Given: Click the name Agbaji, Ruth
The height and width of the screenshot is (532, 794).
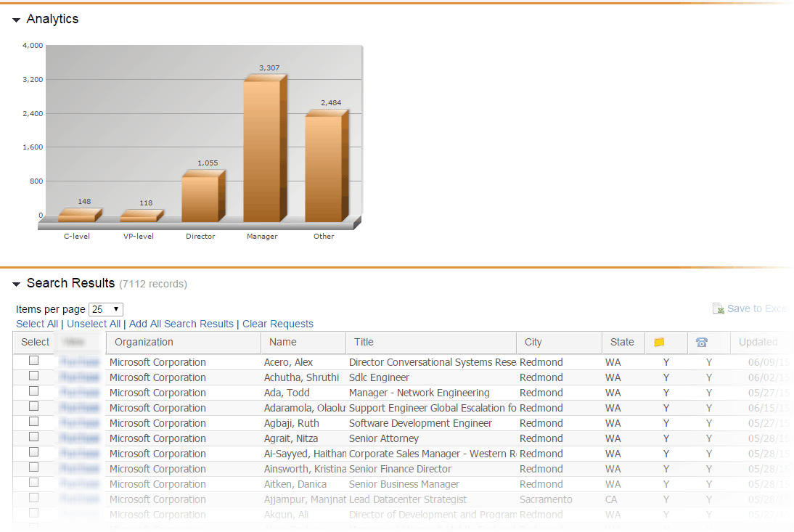Looking at the screenshot, I should [x=291, y=423].
